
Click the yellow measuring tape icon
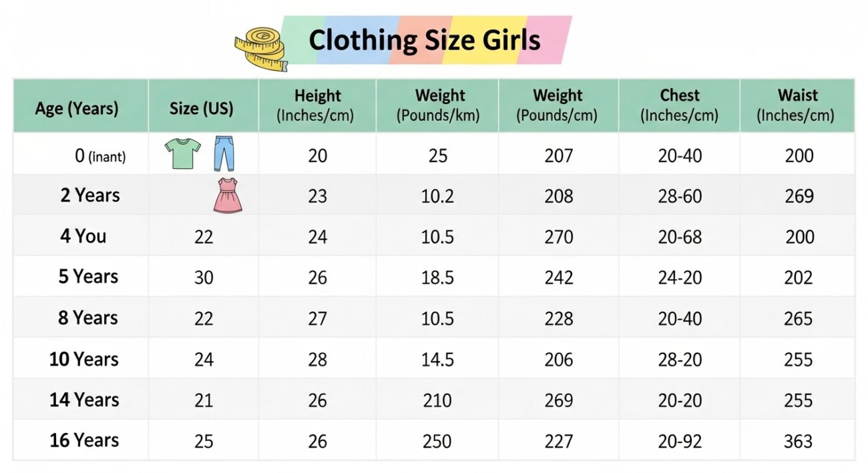[260, 48]
